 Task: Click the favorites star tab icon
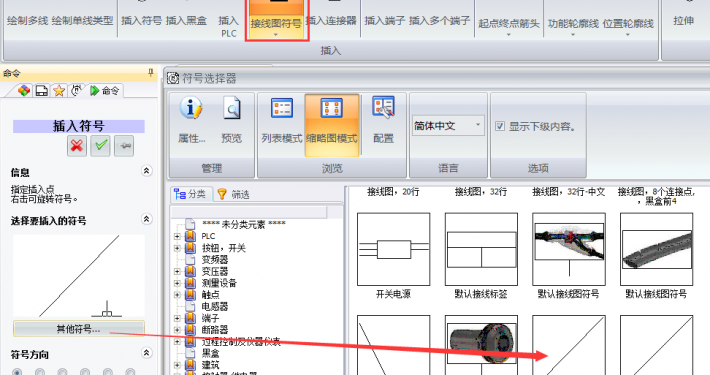(59, 91)
